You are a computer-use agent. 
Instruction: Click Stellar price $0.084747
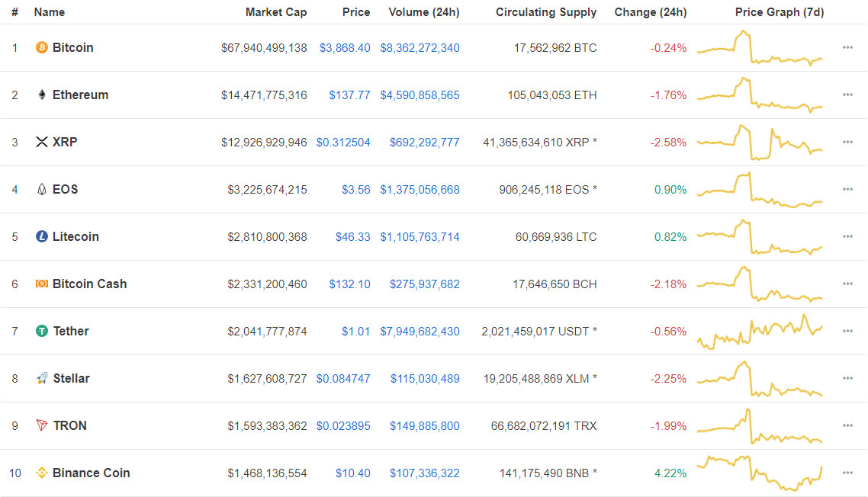(343, 379)
